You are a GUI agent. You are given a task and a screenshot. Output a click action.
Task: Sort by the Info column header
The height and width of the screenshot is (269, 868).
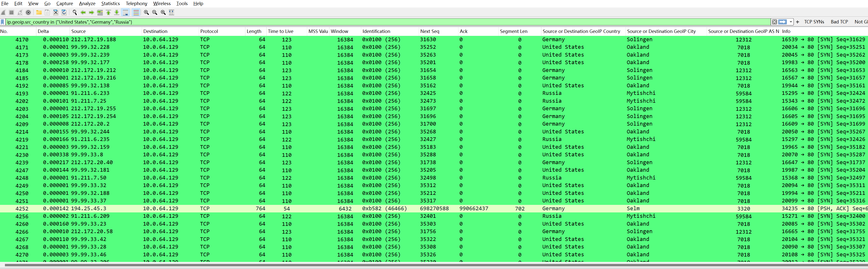pyautogui.click(x=824, y=31)
